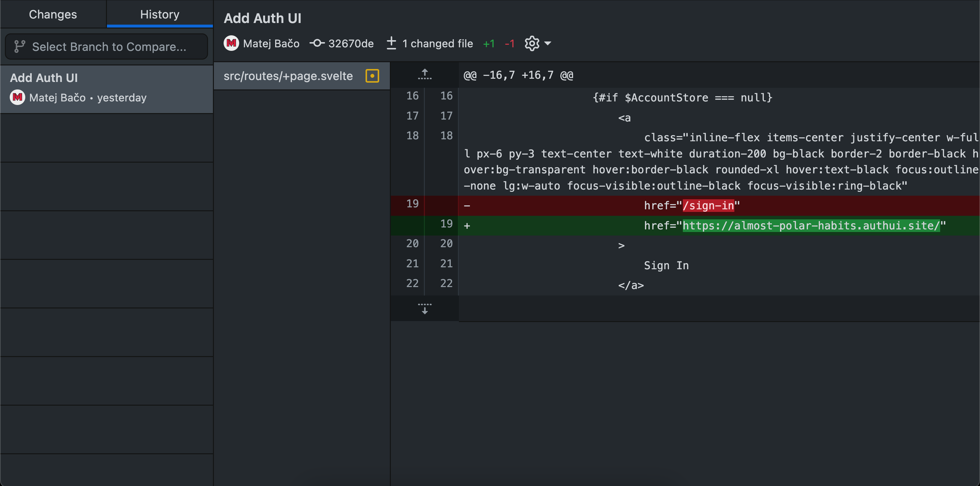This screenshot has height=486, width=980.
Task: Click the commit hash icon beside 32670de
Action: 317,43
